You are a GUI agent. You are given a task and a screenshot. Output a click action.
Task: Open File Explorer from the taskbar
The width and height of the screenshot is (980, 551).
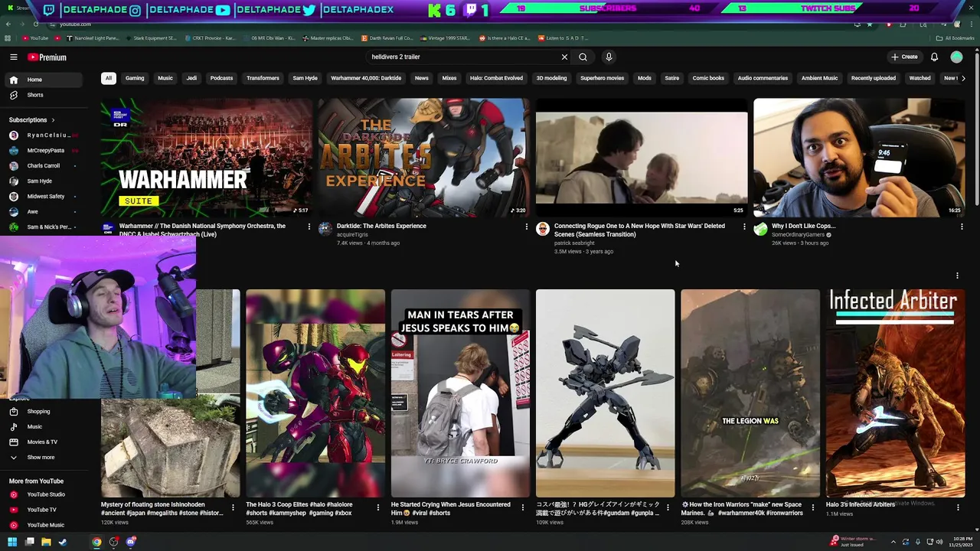pos(46,542)
